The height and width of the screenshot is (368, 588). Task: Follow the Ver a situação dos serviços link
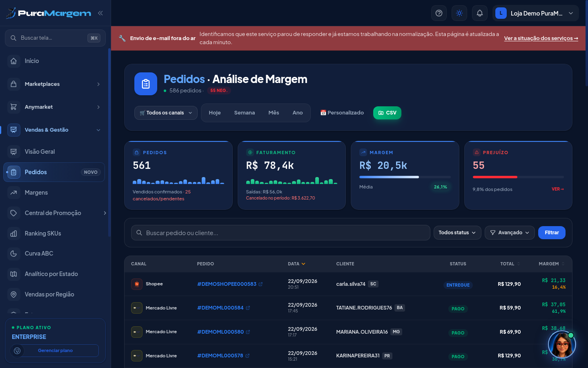tap(541, 38)
